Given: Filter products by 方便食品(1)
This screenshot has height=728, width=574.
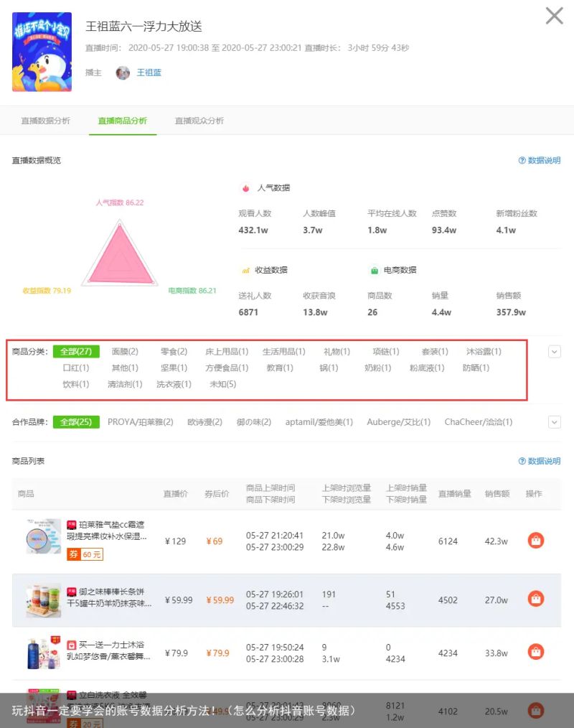Looking at the screenshot, I should point(227,368).
